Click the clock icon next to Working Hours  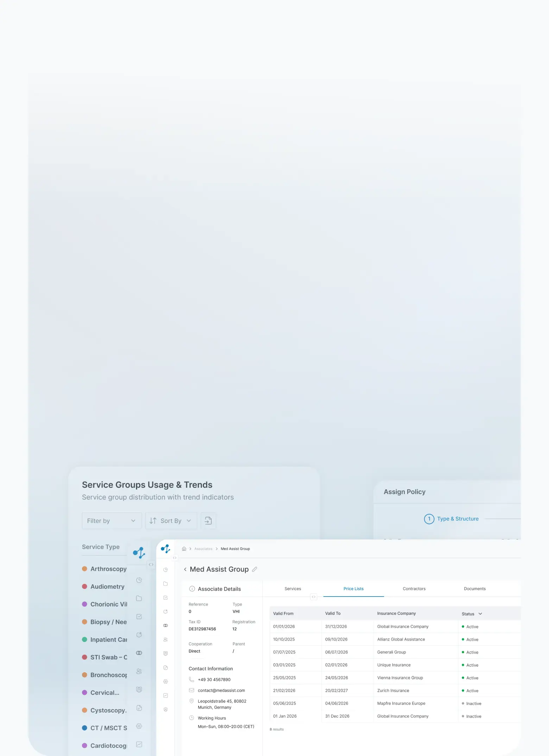pos(191,718)
